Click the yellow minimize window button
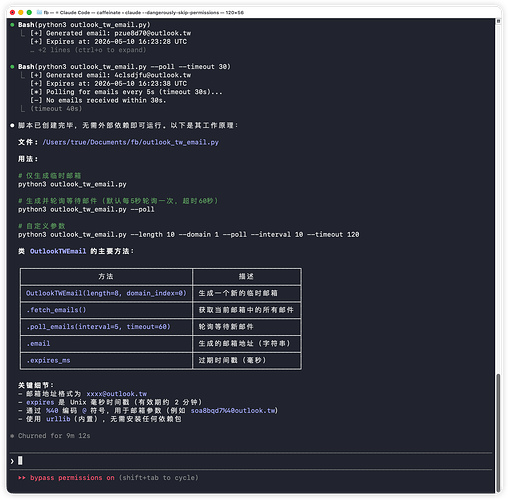This screenshot has width=508, height=500. (x=21, y=12)
